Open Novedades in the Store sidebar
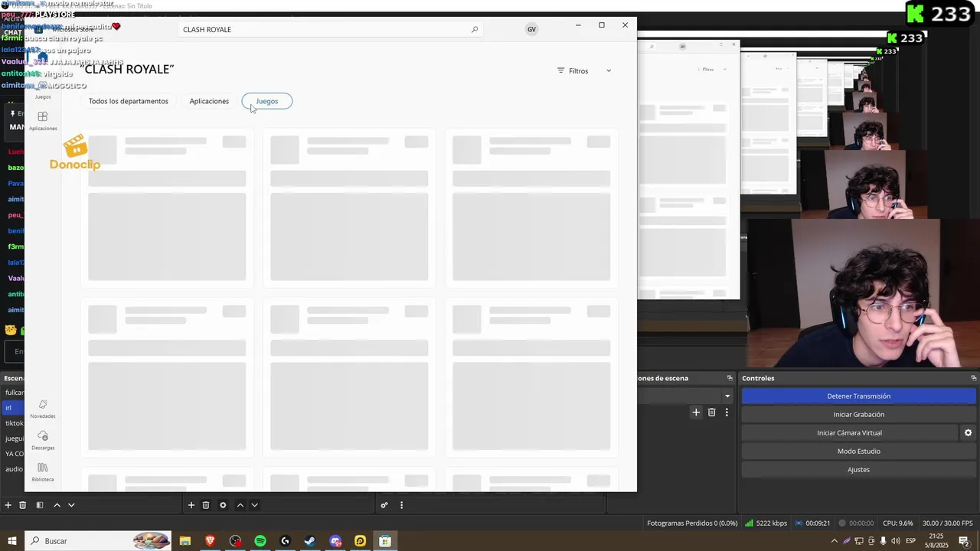The image size is (980, 551). [43, 409]
